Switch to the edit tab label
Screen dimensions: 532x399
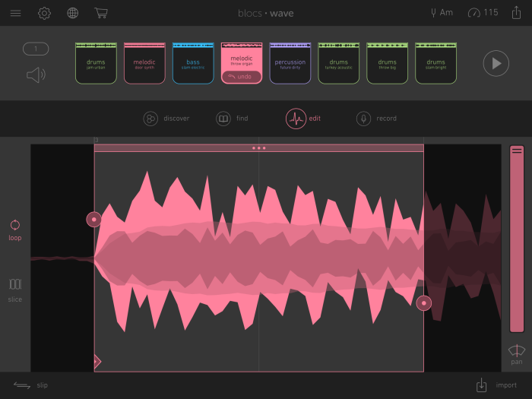[315, 119]
